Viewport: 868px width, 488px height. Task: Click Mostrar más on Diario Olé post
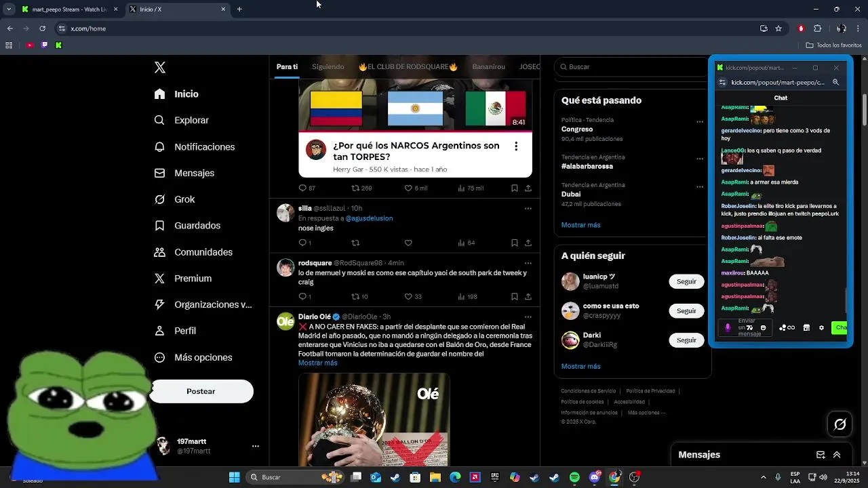[317, 363]
